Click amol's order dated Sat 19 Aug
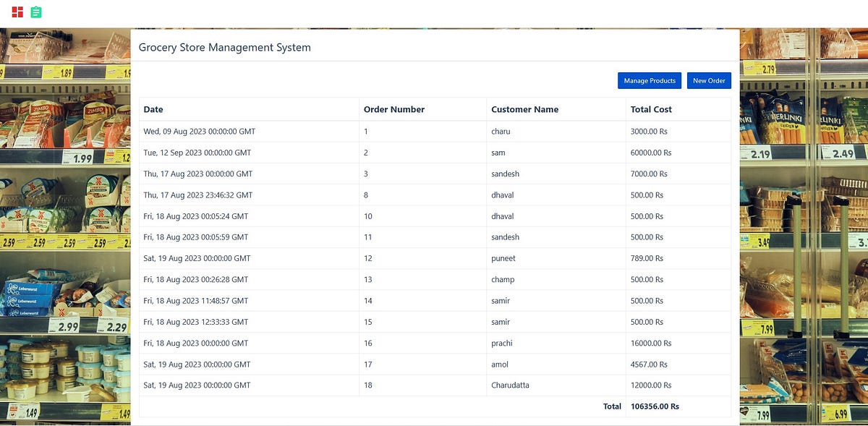Viewport: 868px width, 426px height. point(434,364)
